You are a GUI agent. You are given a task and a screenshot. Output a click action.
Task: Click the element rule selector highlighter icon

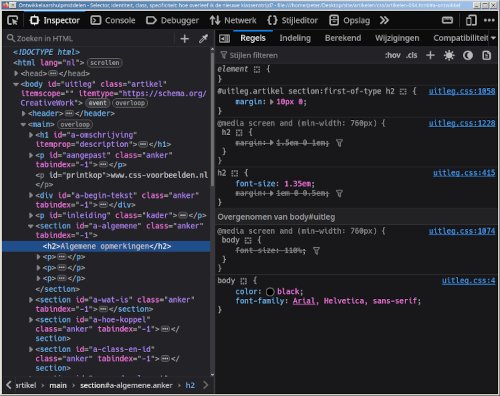pos(257,70)
